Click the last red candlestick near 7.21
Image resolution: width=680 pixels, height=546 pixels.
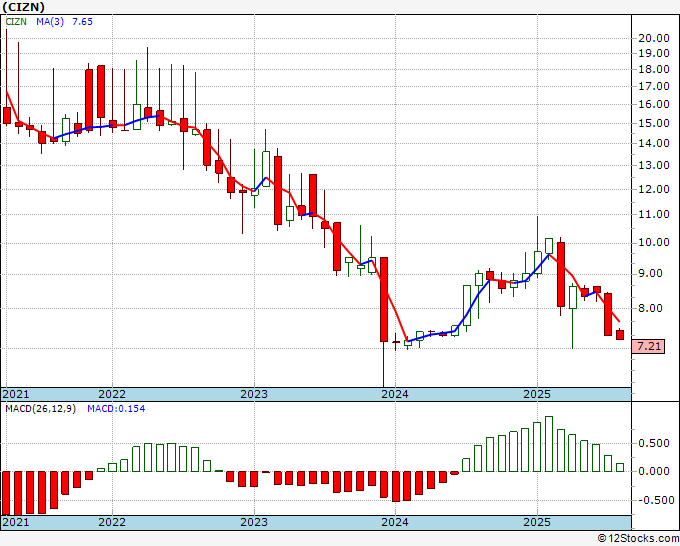coord(620,334)
